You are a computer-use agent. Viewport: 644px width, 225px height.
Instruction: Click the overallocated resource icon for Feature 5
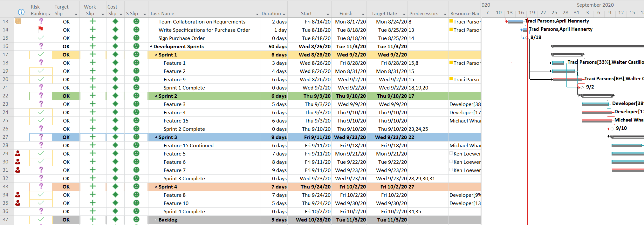coord(18,154)
